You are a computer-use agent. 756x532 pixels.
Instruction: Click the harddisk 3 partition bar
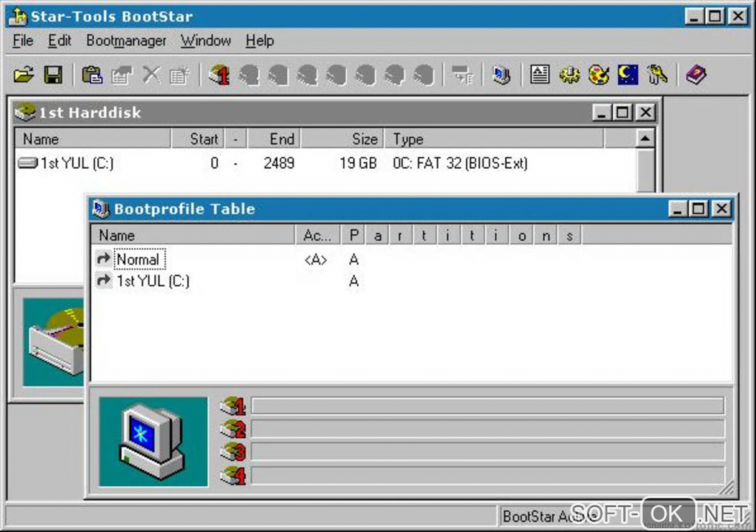click(x=488, y=452)
